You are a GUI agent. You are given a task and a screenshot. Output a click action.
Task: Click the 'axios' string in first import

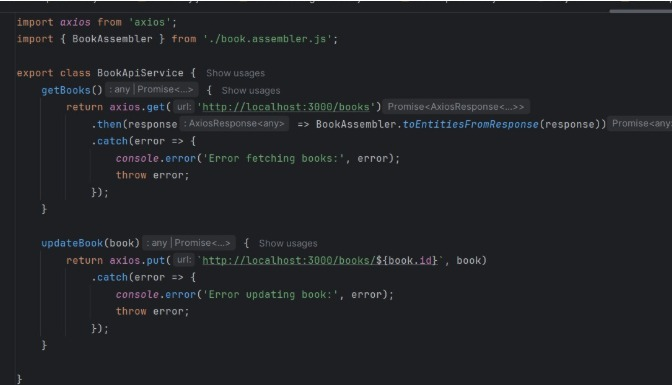pyautogui.click(x=150, y=22)
